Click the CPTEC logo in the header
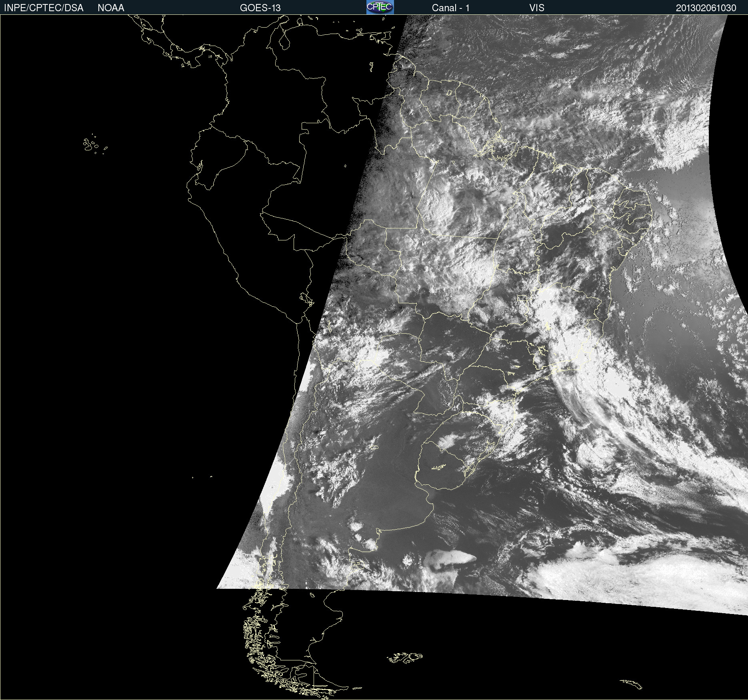 tap(380, 7)
